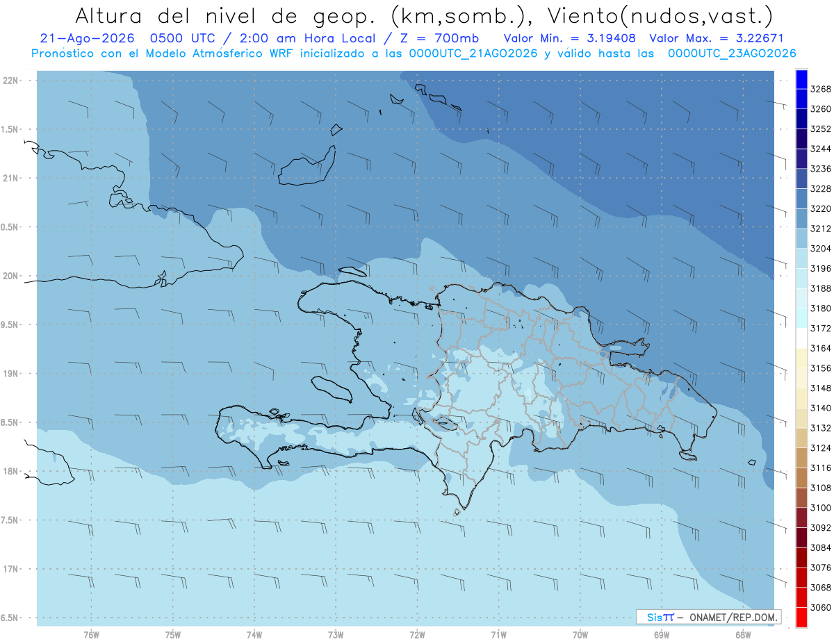Click the '69W' longitude label
The image size is (834, 644).
pos(662,635)
